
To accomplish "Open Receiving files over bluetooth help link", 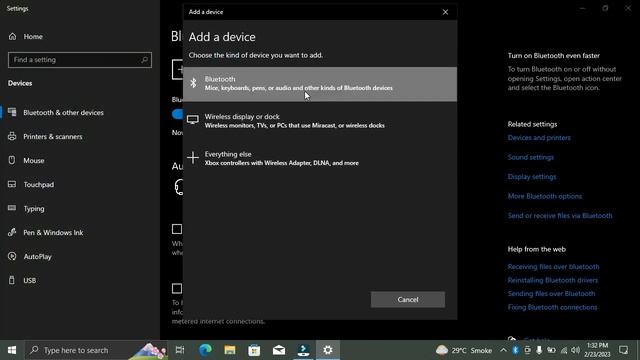I will click(x=553, y=267).
